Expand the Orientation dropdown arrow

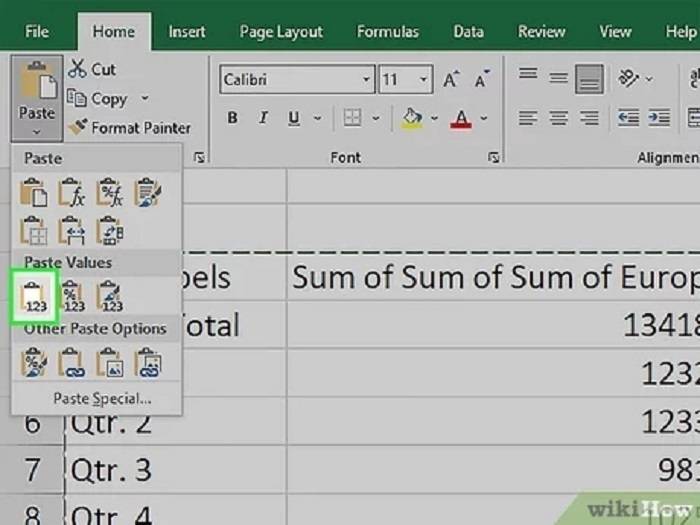(x=649, y=79)
